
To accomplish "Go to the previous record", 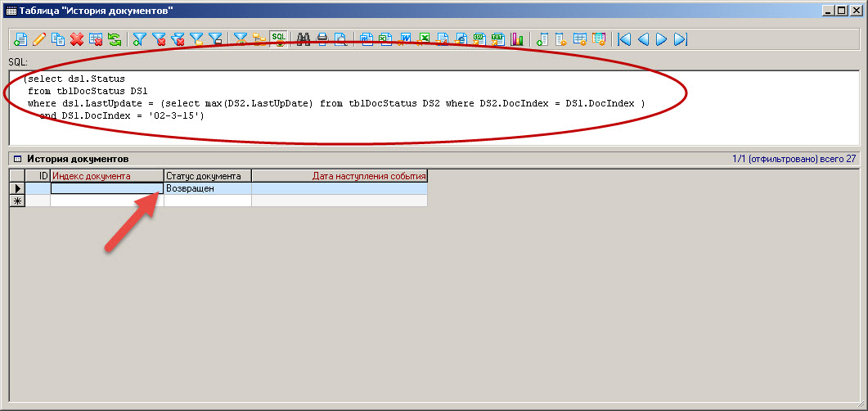I will pos(643,39).
